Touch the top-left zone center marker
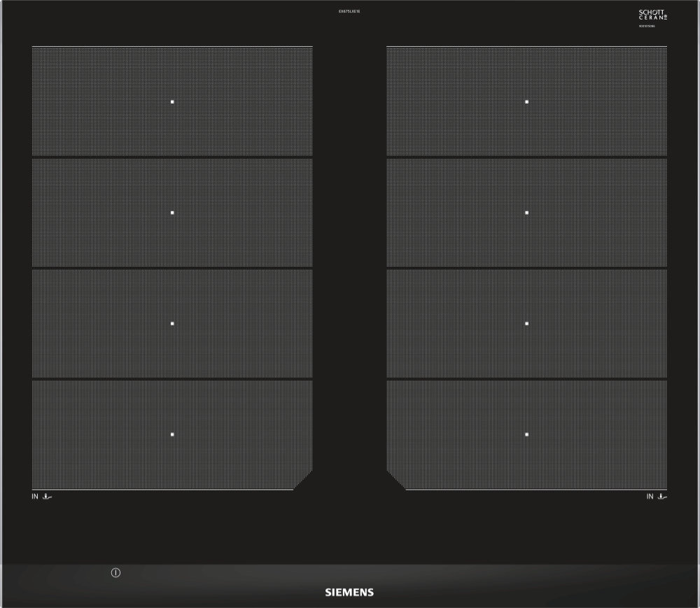The width and height of the screenshot is (700, 608). (x=172, y=101)
